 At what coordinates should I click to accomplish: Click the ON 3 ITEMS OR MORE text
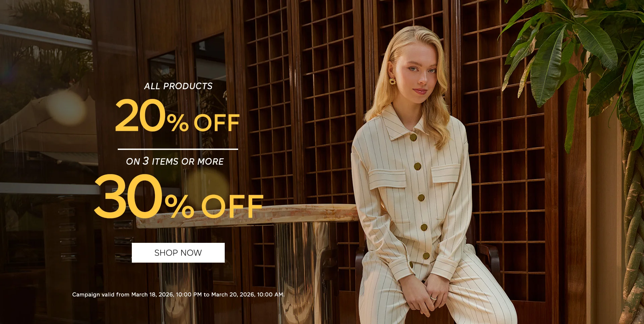click(x=175, y=161)
